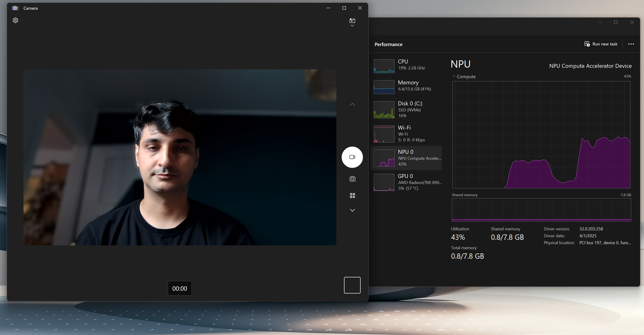Screen dimensions: 644x335
Task: Click the 00:00 recording timer
Action: click(x=179, y=288)
